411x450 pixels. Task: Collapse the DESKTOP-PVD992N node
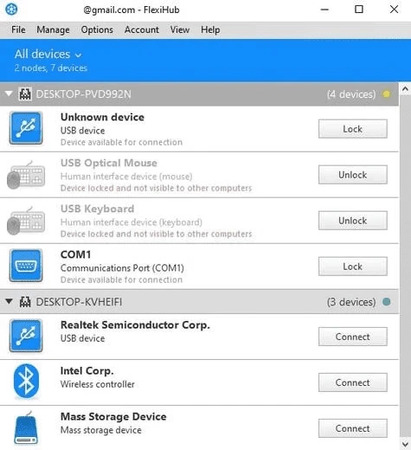coord(9,94)
